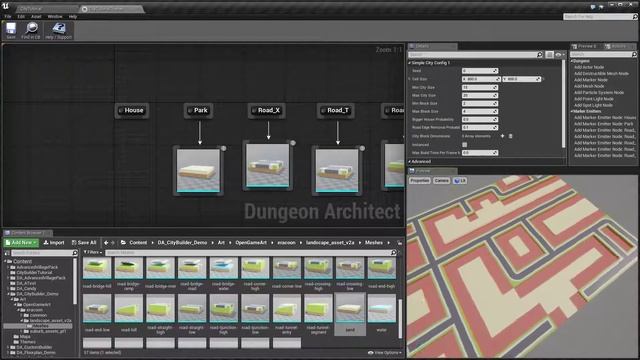Click the Save toolbar icon
This screenshot has width=640, height=360.
pos(11,29)
